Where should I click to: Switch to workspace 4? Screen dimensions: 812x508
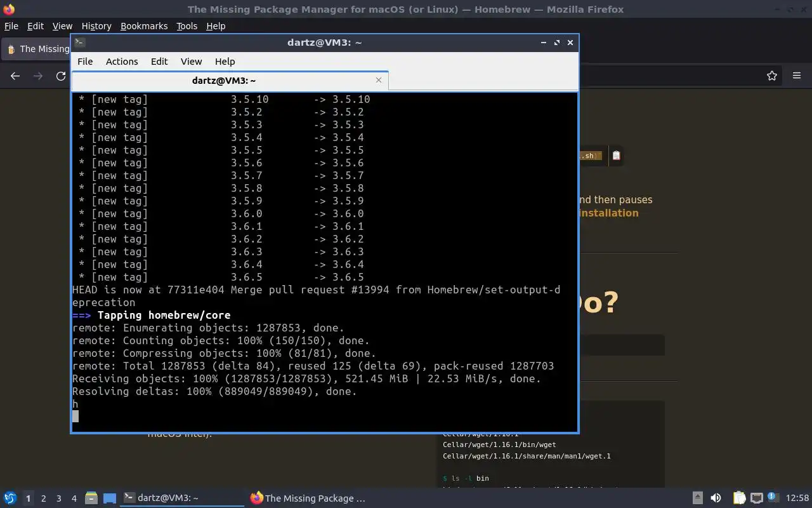74,498
